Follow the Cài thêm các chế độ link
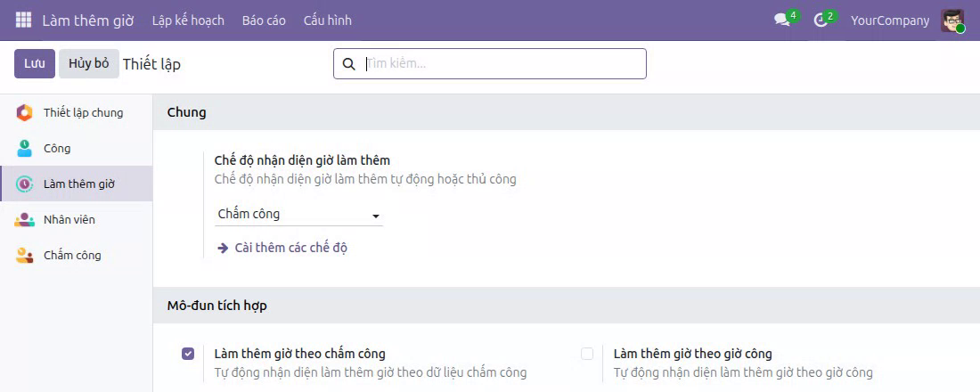The height and width of the screenshot is (392, 980). (x=290, y=249)
